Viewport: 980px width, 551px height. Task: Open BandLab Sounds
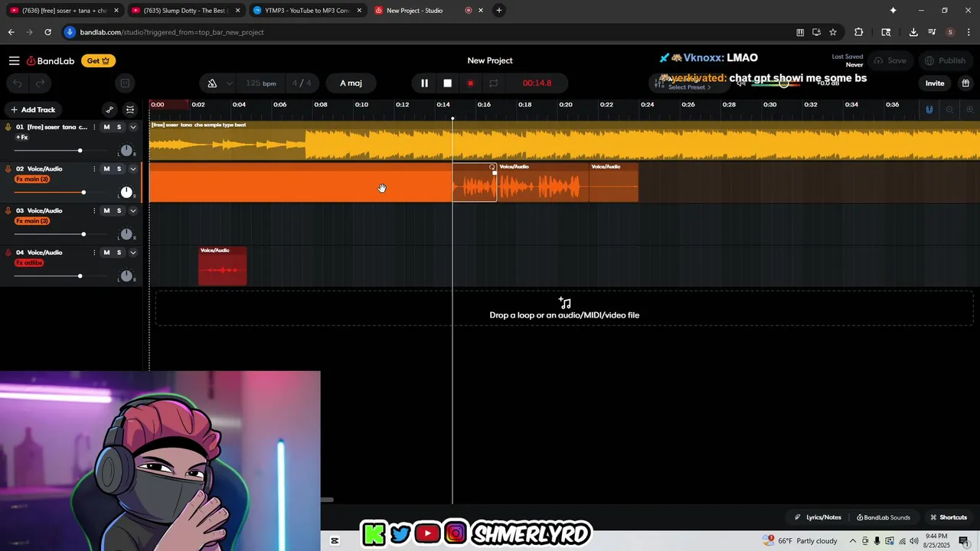coord(884,517)
